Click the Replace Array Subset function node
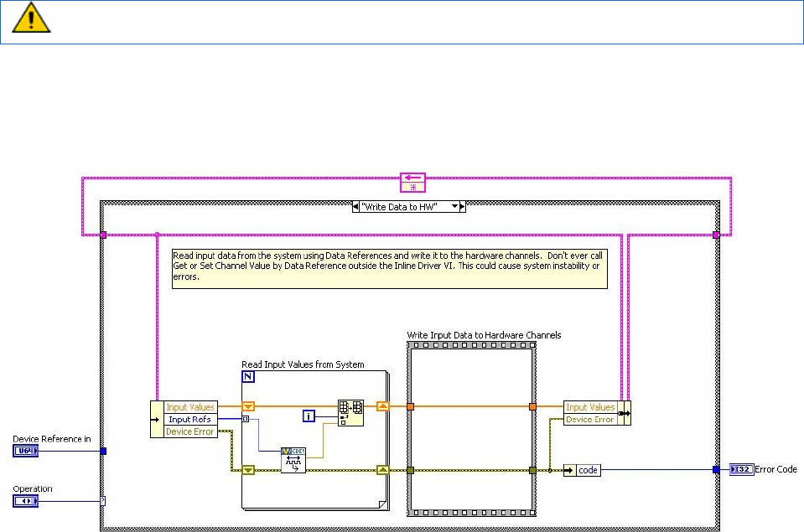The image size is (804, 532). point(350,413)
